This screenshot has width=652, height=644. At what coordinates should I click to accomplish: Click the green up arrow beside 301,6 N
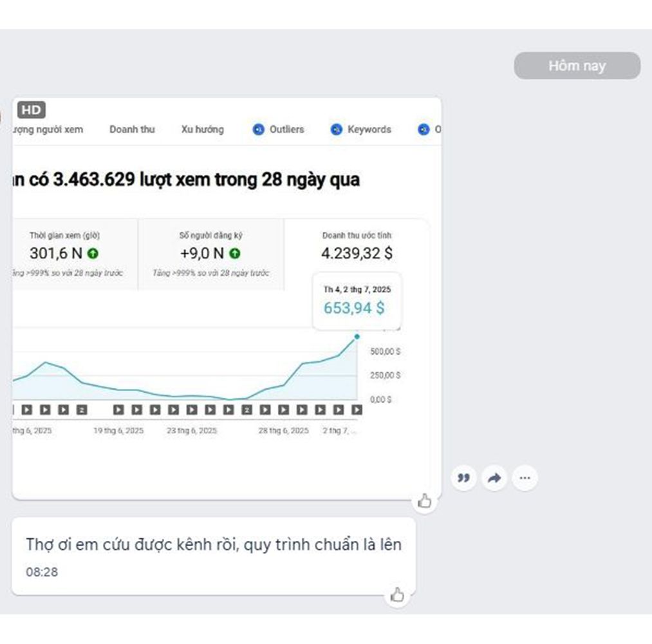tap(93, 254)
